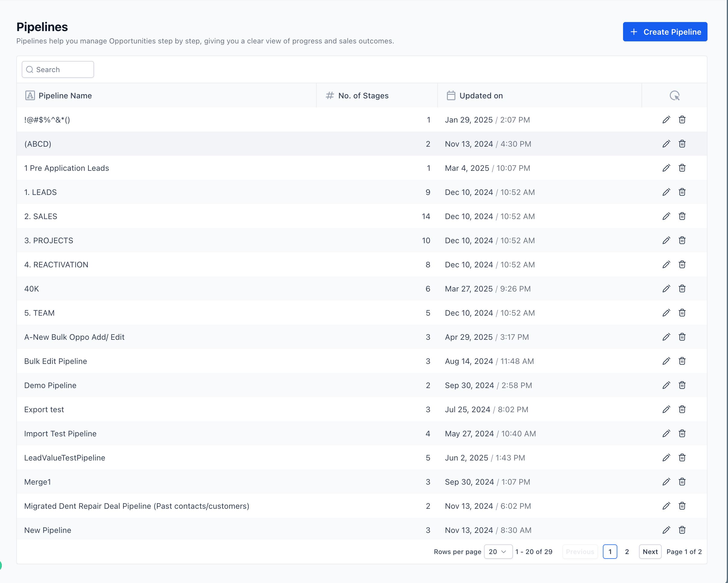
Task: Delete the Demo Pipeline
Action: 682,385
